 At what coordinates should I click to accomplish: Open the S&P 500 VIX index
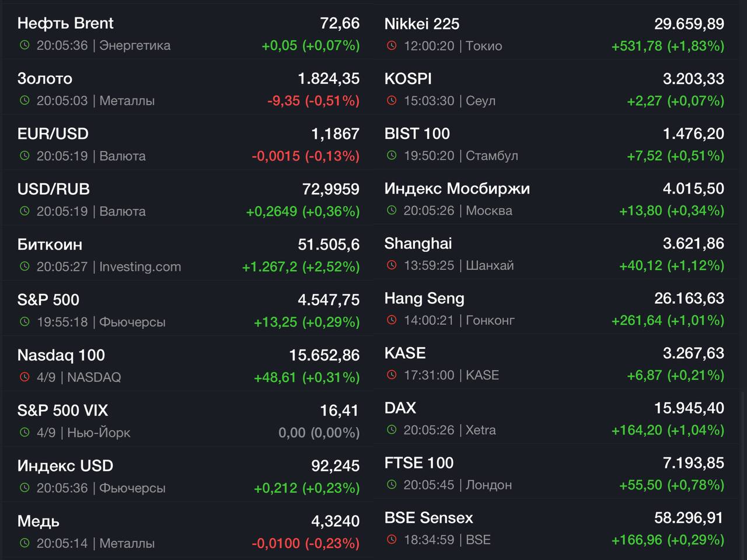point(63,411)
